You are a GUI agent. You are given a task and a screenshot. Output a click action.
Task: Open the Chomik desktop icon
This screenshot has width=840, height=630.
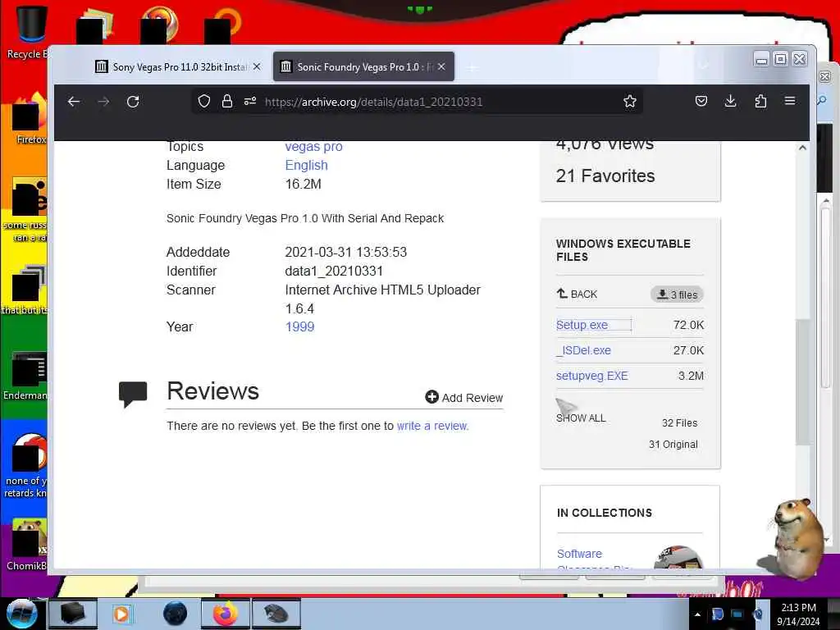tap(25, 545)
